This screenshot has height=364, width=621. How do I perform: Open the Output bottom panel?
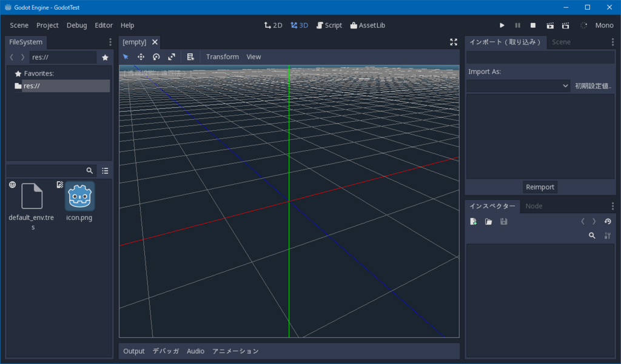134,351
